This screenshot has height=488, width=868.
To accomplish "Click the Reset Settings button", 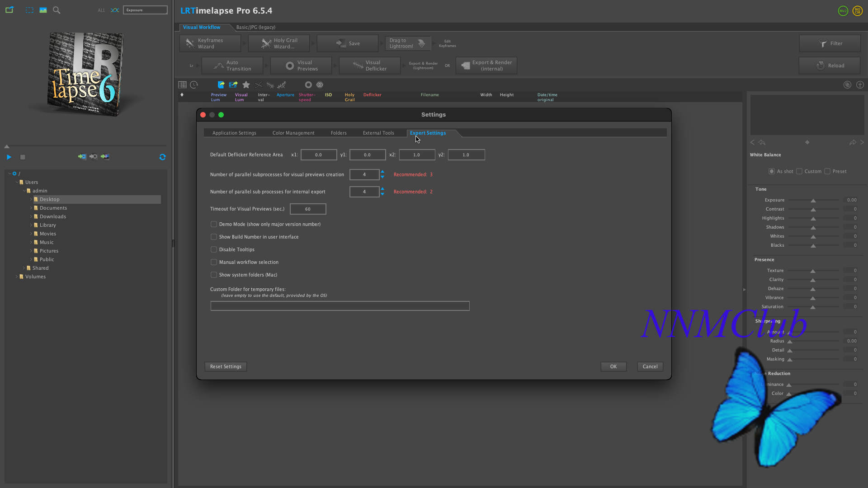I will pyautogui.click(x=226, y=366).
